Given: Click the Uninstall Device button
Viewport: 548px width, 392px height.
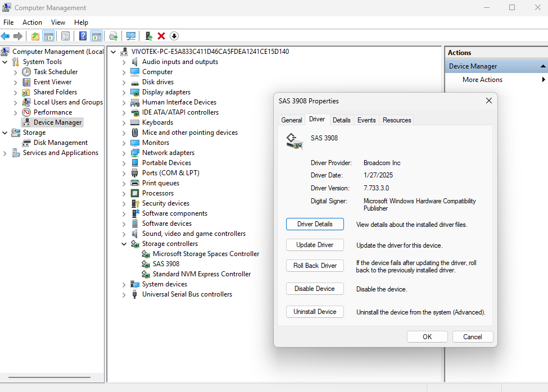Looking at the screenshot, I should click(315, 312).
